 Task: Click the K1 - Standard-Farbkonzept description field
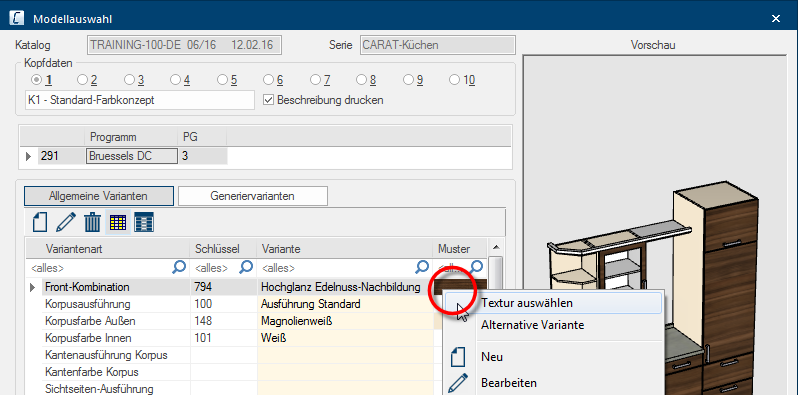click(139, 100)
